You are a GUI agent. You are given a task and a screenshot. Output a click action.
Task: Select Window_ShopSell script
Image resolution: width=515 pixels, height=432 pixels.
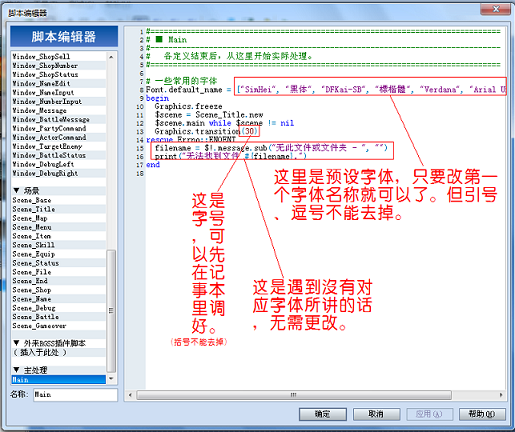click(59, 56)
